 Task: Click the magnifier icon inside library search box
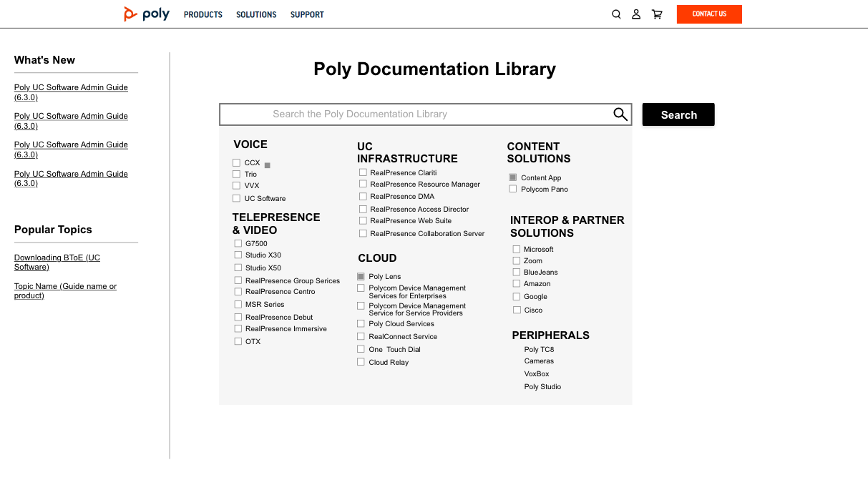[x=620, y=114]
